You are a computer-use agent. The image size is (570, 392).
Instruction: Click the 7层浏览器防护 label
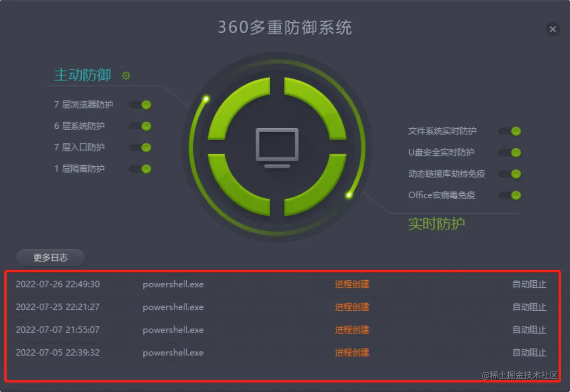click(x=84, y=105)
